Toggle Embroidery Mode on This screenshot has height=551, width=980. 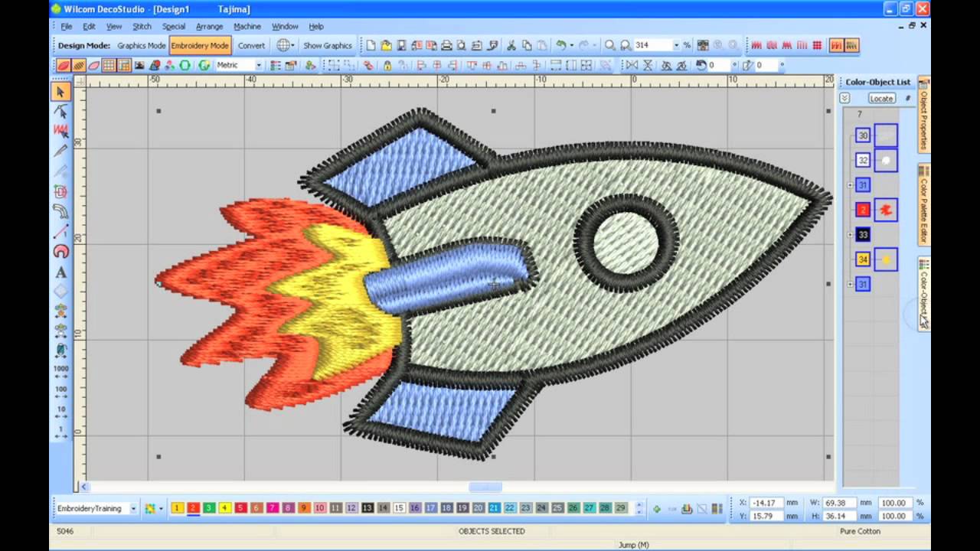(200, 45)
